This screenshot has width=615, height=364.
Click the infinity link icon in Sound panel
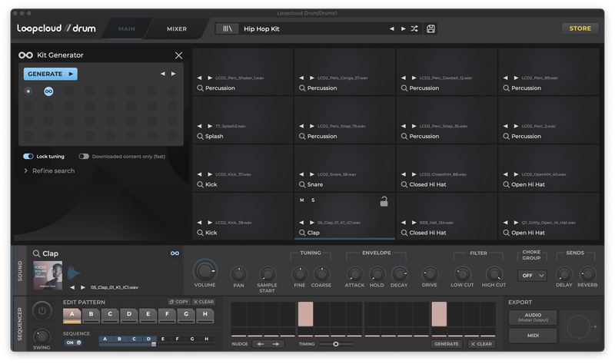coord(175,253)
